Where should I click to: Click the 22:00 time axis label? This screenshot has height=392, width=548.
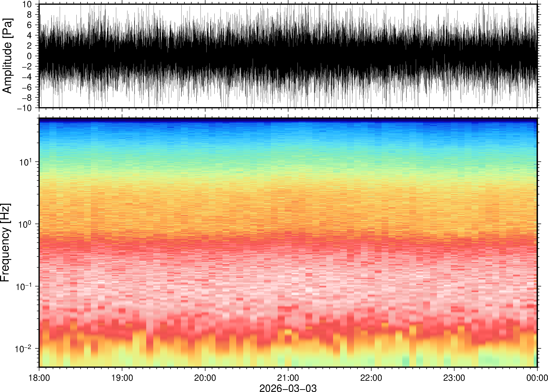pyautogui.click(x=371, y=378)
